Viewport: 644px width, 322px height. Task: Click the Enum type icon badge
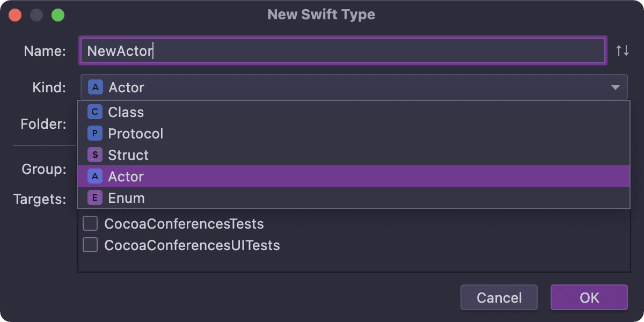tap(94, 197)
